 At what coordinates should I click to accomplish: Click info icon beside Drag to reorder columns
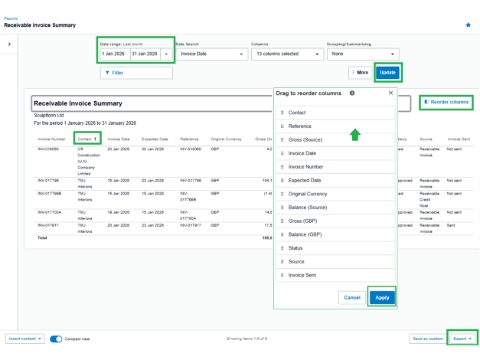pos(352,93)
